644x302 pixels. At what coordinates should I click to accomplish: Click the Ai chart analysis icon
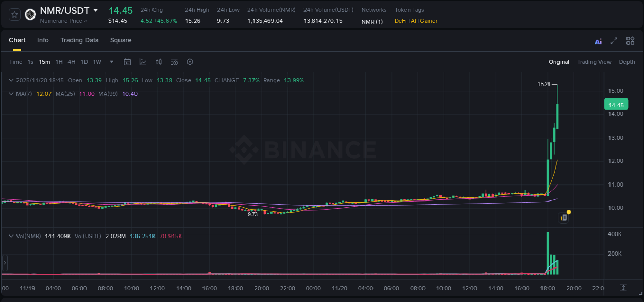tap(598, 41)
